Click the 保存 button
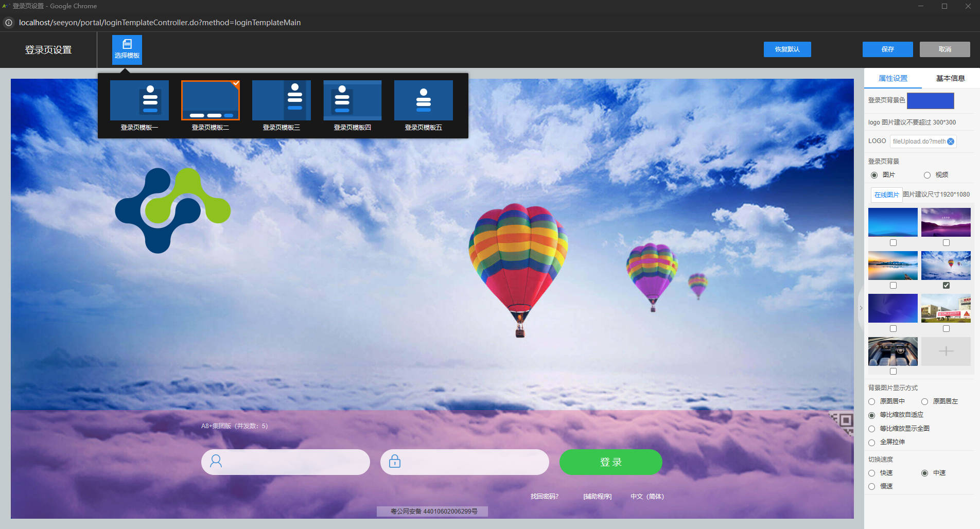The width and height of the screenshot is (980, 529). (887, 49)
